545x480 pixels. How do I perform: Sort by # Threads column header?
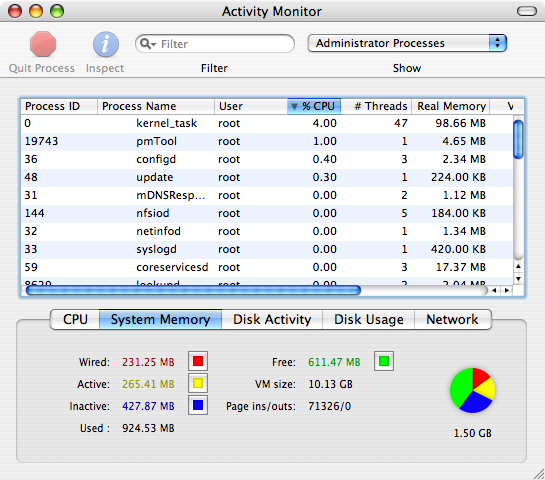click(376, 106)
